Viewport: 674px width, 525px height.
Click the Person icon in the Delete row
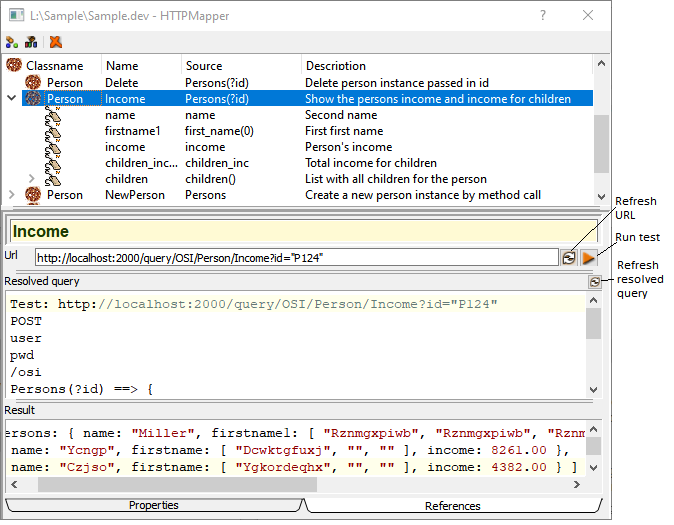[33, 83]
